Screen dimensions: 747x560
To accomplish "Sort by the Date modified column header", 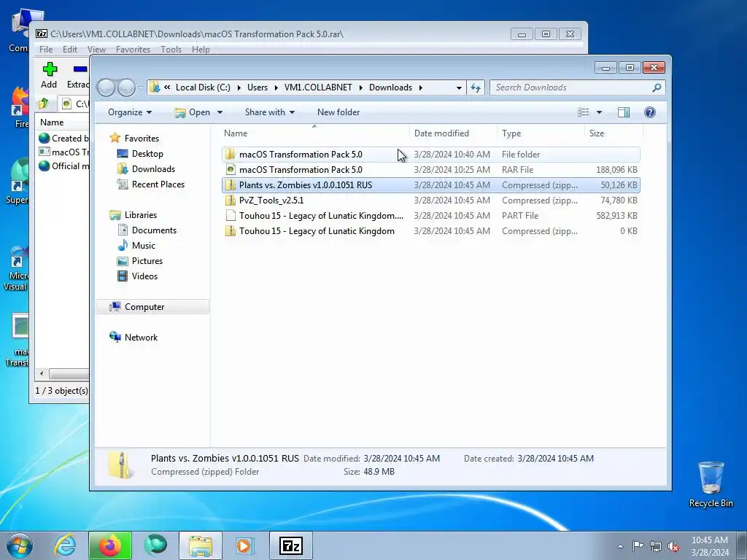I will (452, 134).
